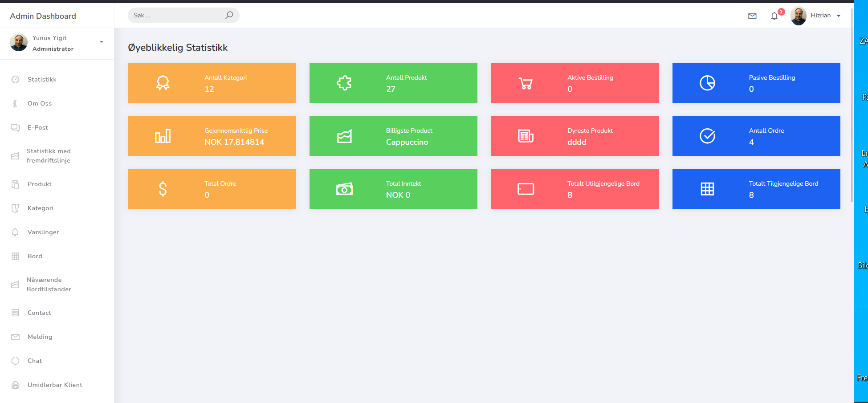Click the bar chart icon on Gjennomsnittlig Prise

point(163,136)
